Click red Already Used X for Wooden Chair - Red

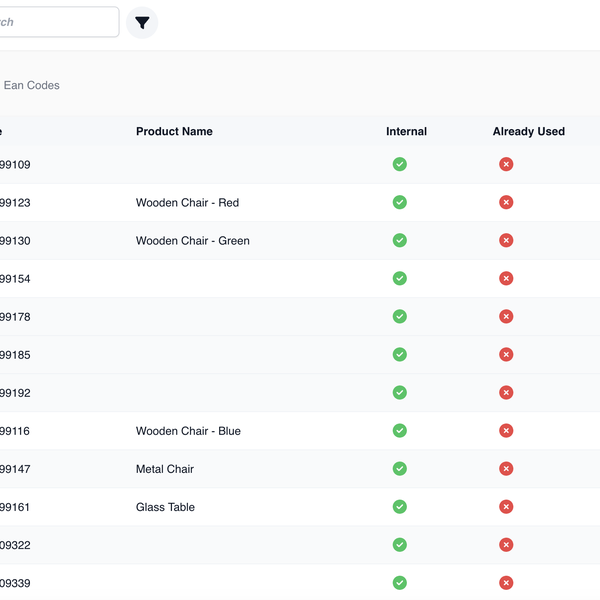click(x=506, y=202)
